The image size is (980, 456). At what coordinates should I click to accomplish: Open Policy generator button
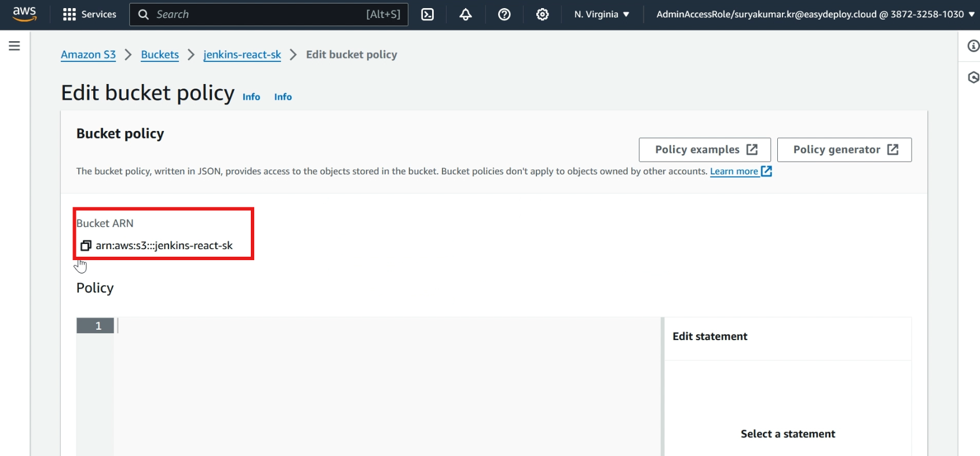844,149
